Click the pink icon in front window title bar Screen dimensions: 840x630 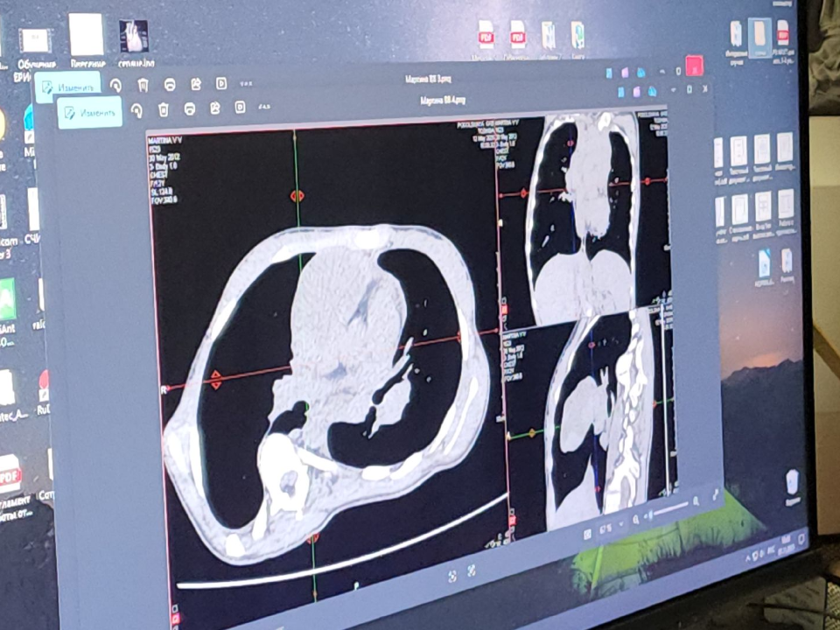[x=636, y=92]
